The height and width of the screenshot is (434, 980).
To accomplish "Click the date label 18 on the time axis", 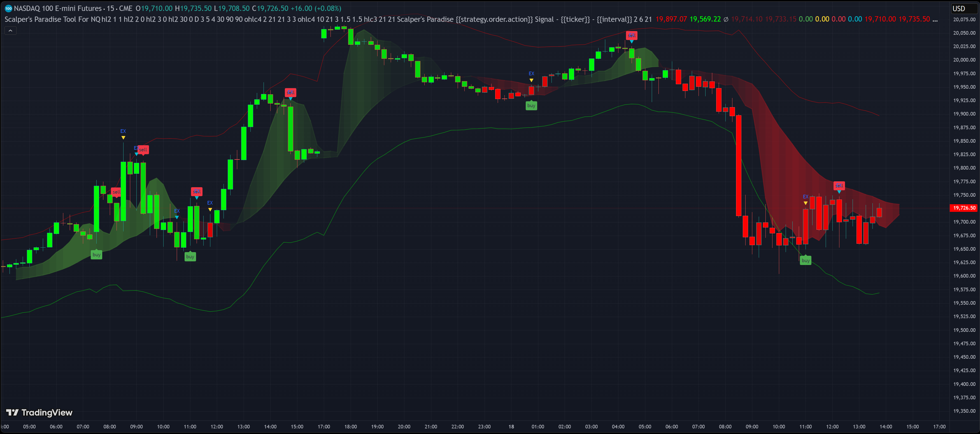I will pos(511,426).
